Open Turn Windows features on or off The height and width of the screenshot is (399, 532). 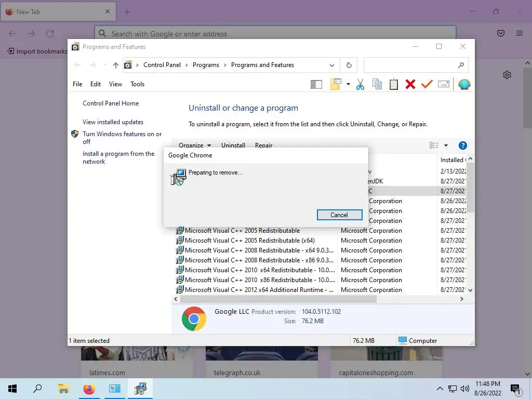(122, 138)
